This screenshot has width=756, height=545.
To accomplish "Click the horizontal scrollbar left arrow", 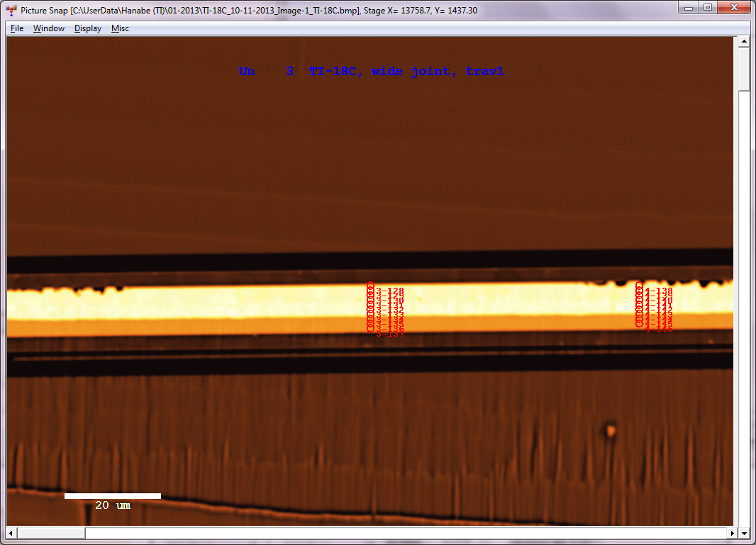I will [x=12, y=532].
